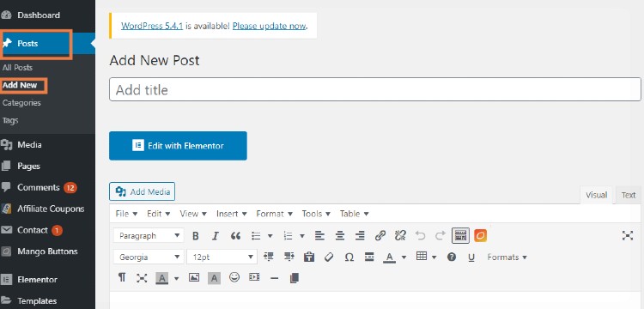The width and height of the screenshot is (644, 309).
Task: Align text center
Action: [x=340, y=236]
